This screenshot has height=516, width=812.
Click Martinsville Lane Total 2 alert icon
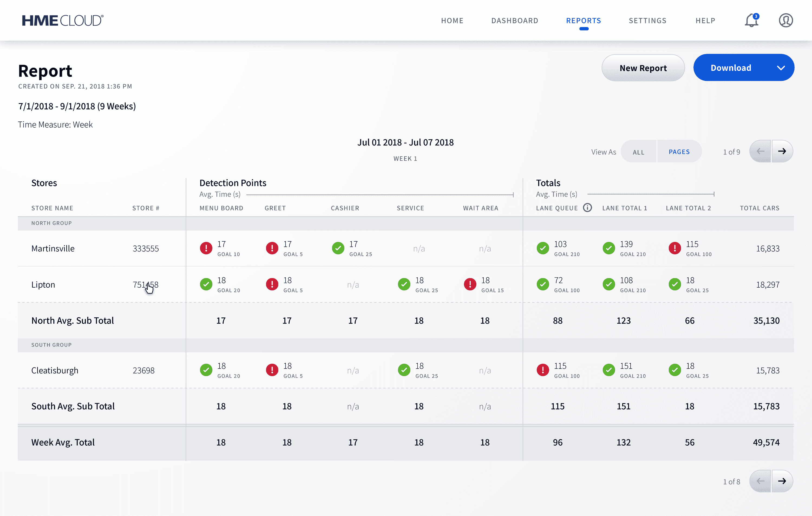click(675, 248)
